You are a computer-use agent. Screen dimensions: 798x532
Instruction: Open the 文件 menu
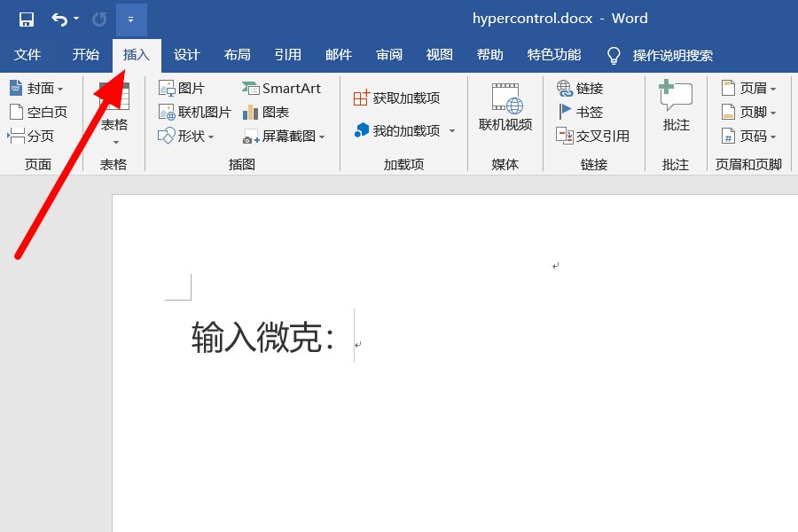[x=28, y=54]
